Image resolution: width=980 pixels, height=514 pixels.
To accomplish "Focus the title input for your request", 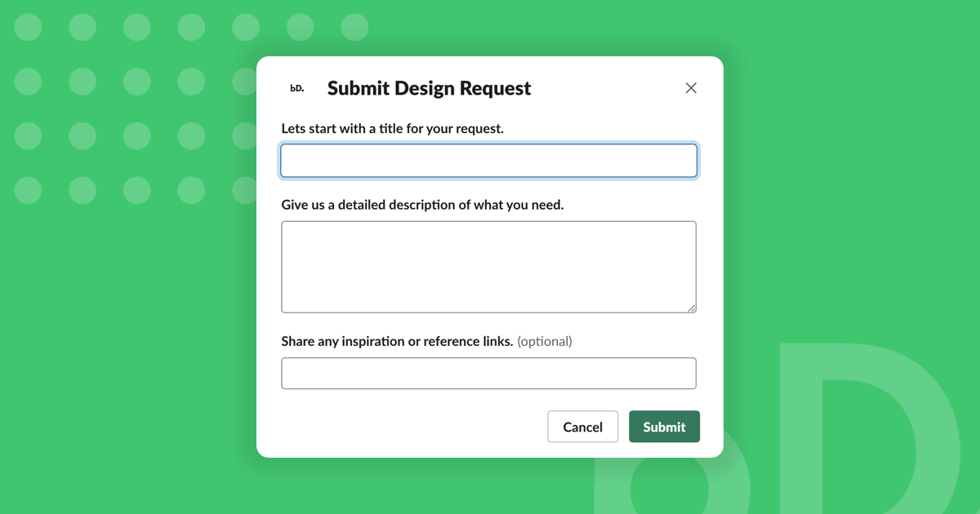I will coord(488,160).
